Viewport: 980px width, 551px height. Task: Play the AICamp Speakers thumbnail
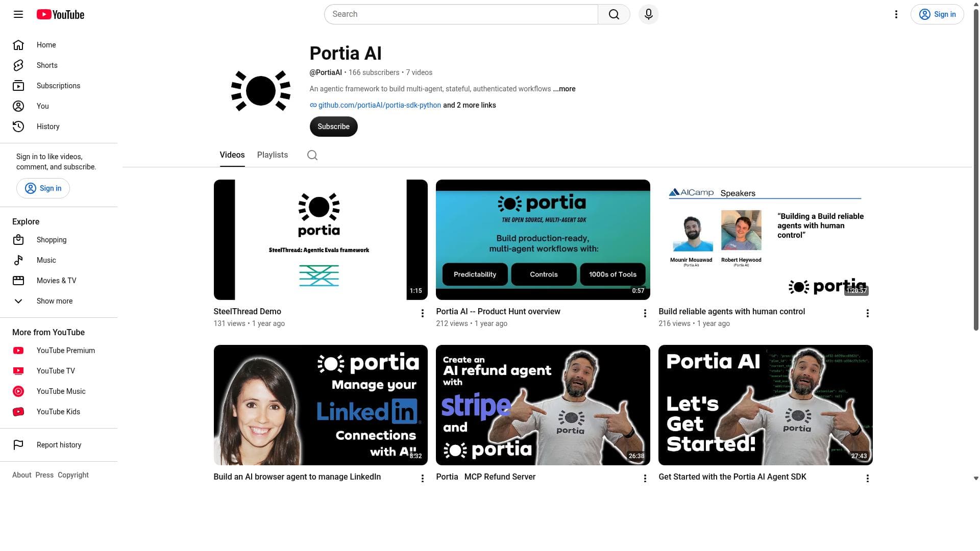pyautogui.click(x=766, y=240)
